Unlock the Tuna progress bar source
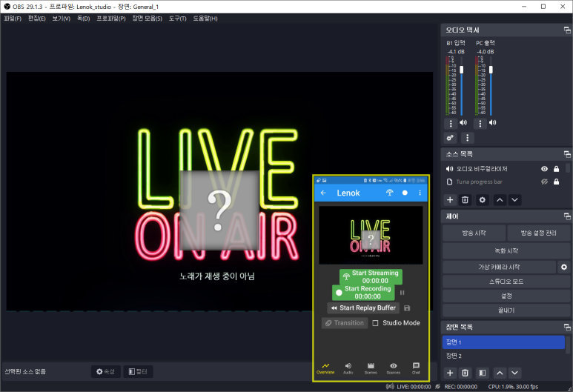 coord(556,182)
